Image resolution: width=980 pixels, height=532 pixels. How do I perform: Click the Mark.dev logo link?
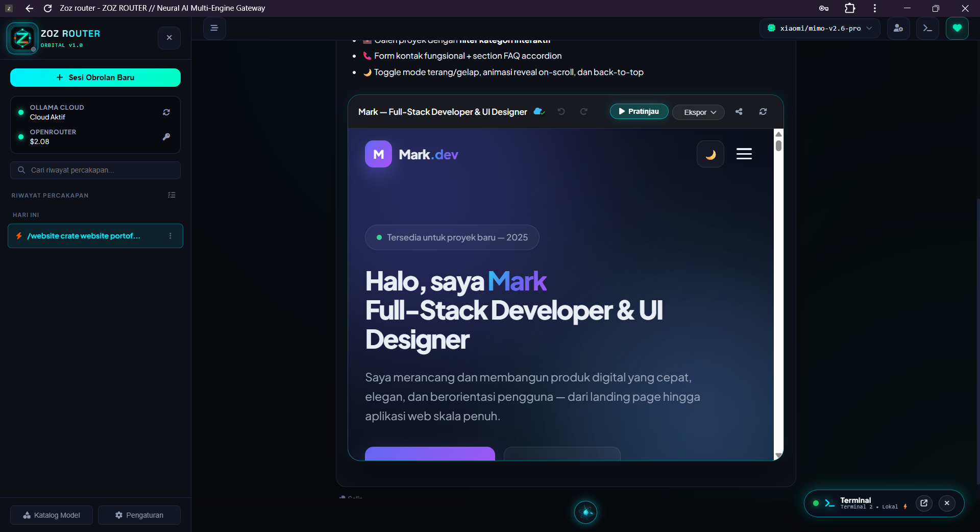(x=412, y=154)
